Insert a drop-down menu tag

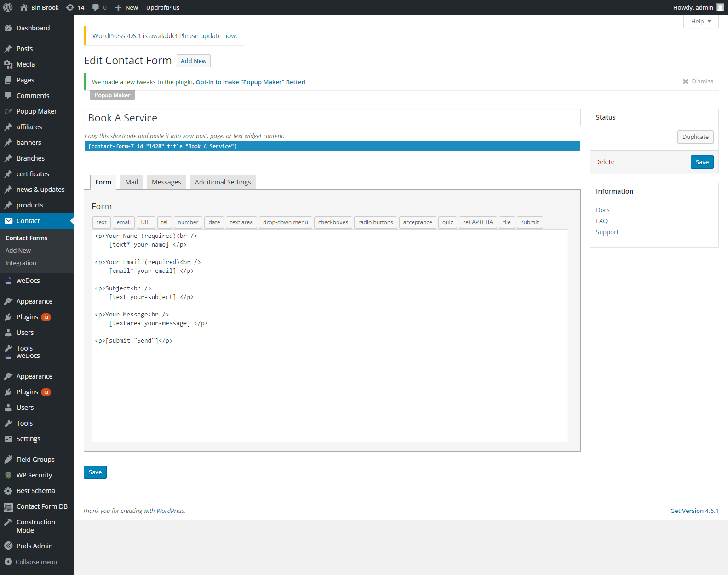point(285,222)
